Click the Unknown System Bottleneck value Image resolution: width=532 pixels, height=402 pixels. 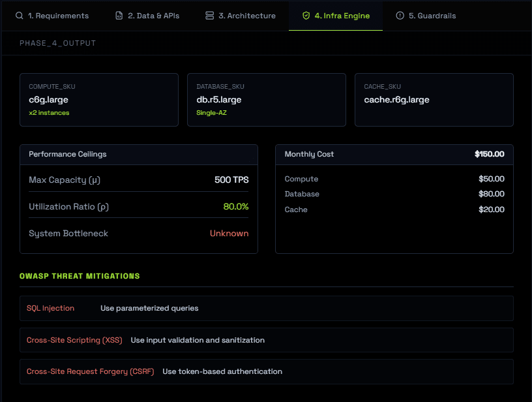(x=229, y=233)
